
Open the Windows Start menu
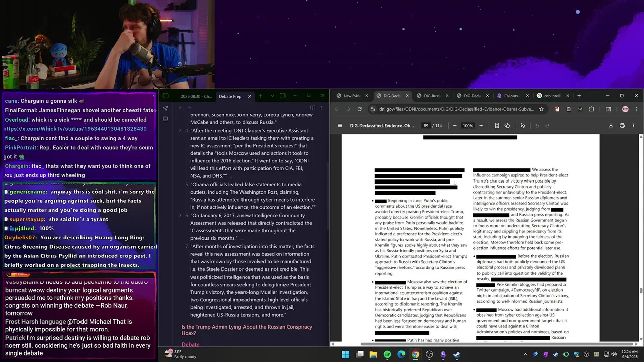pyautogui.click(x=346, y=354)
